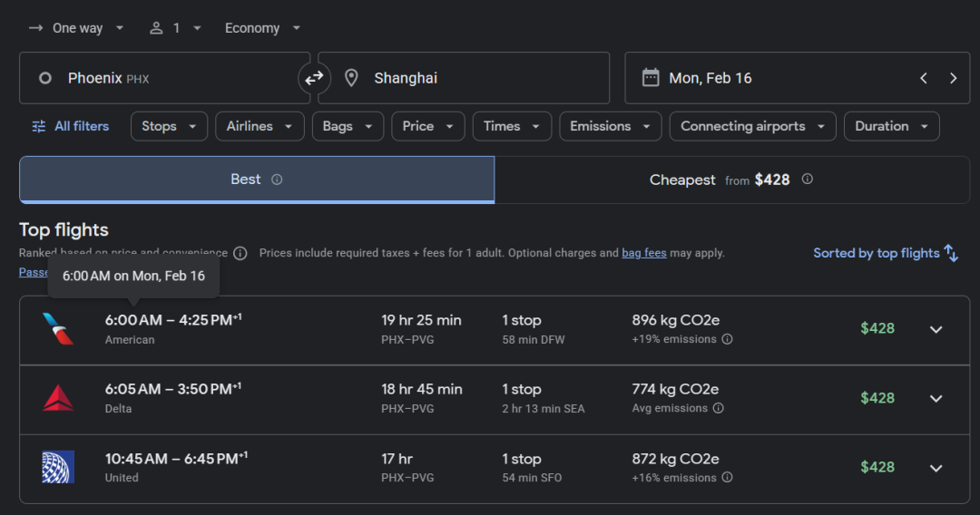The image size is (980, 515).
Task: Open the Airlines filter dropdown
Action: [259, 126]
